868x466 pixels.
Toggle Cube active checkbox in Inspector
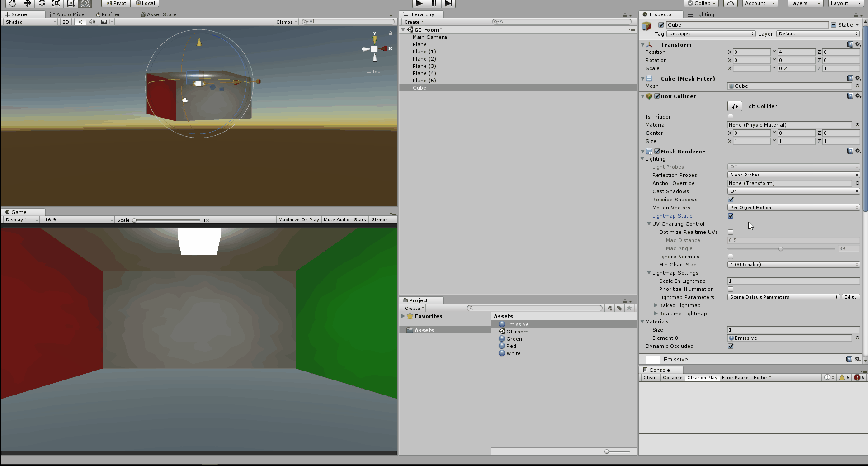pos(661,25)
